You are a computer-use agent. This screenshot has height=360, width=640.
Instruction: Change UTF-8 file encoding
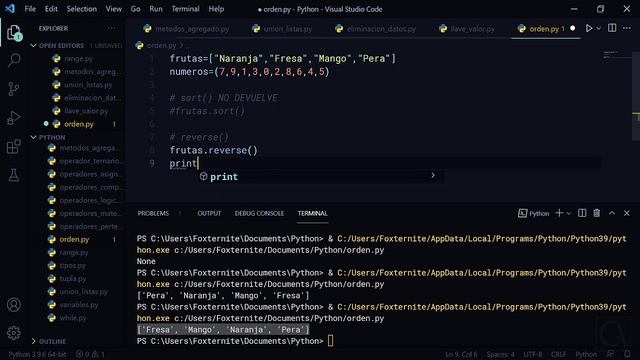533,354
